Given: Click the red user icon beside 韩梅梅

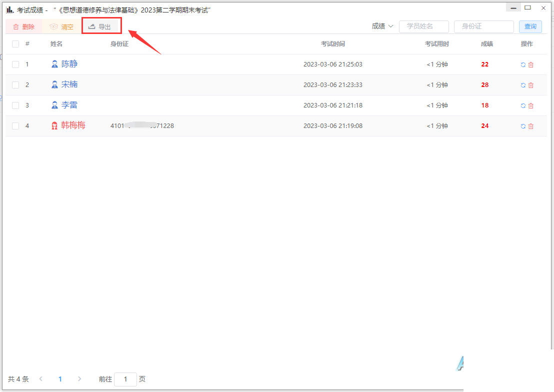Looking at the screenshot, I should tap(54, 126).
